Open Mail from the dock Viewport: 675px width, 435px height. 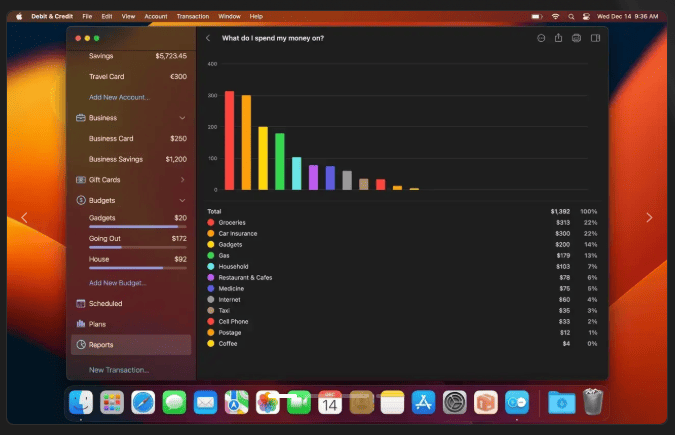(205, 402)
